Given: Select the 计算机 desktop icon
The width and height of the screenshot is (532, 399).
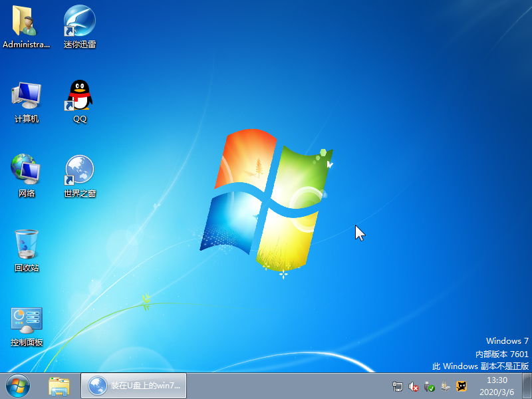Looking at the screenshot, I should click(x=27, y=96).
